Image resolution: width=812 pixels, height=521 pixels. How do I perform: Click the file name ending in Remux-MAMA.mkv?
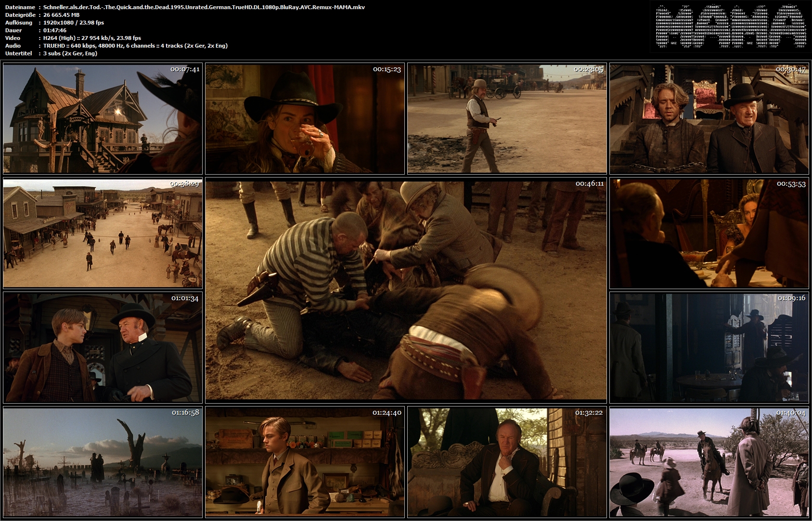204,7
